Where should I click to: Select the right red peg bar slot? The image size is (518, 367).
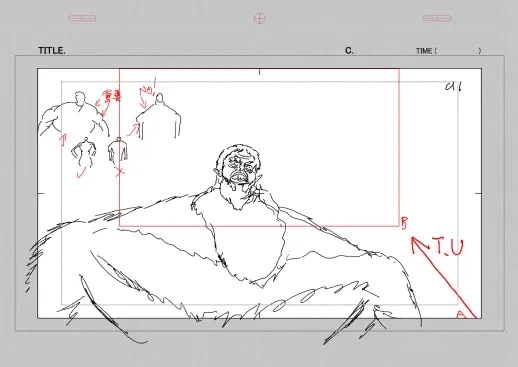[437, 18]
